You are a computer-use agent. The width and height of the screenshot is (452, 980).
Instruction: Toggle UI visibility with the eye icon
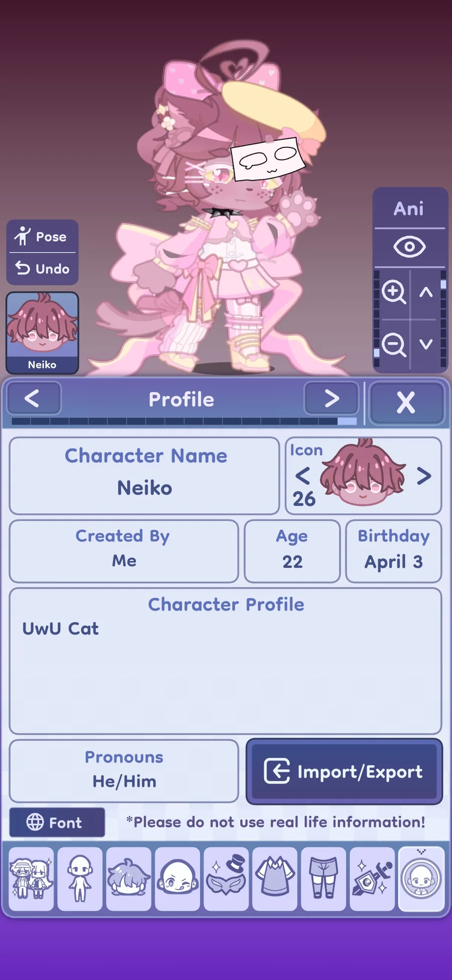(409, 247)
